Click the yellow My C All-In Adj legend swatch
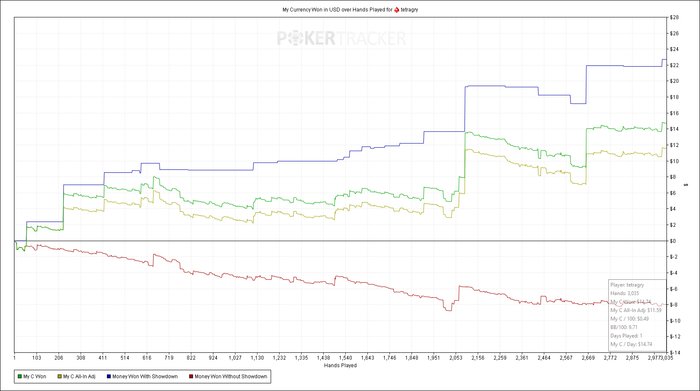 [x=59, y=377]
